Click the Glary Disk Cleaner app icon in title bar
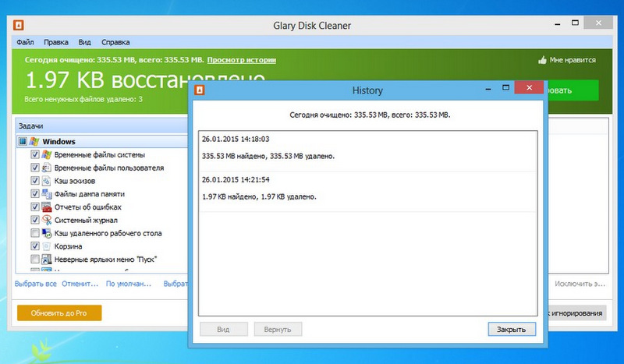Image resolution: width=624 pixels, height=364 pixels. tap(18, 25)
